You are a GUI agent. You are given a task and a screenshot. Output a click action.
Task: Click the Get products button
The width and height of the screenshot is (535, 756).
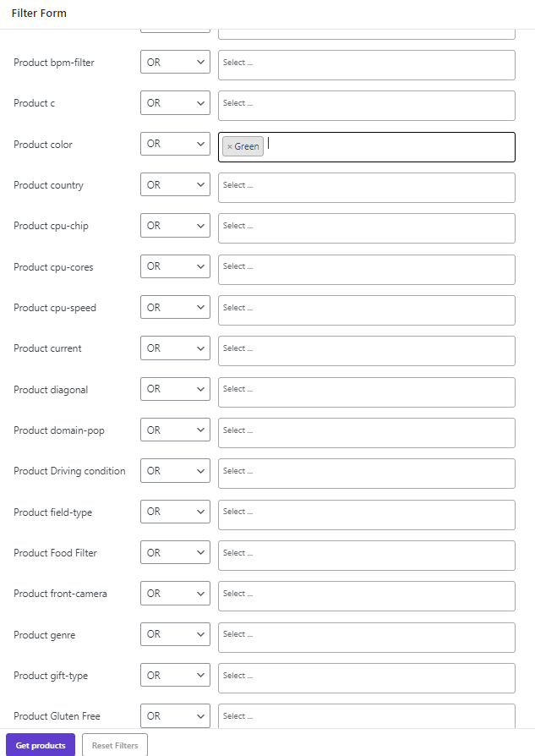(x=40, y=745)
